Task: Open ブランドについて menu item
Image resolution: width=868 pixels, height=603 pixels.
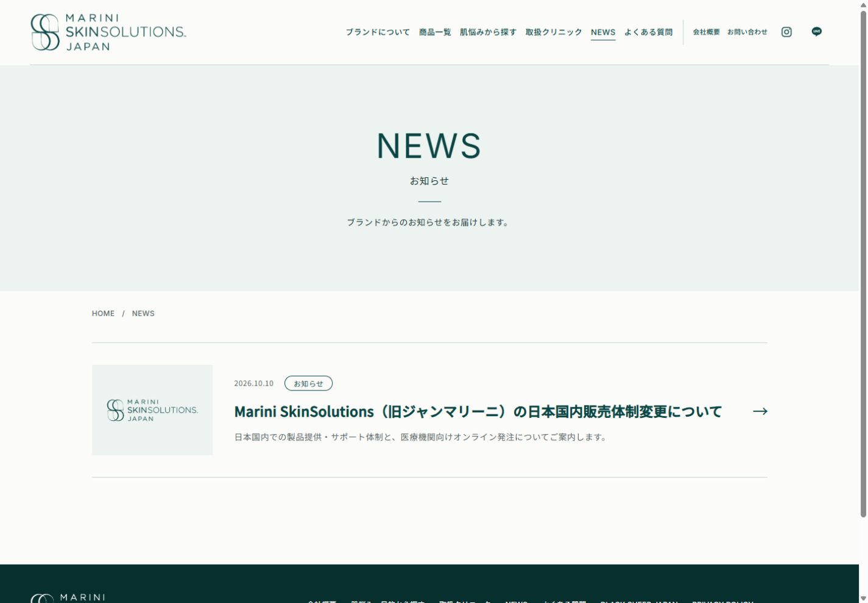Action: coord(378,32)
